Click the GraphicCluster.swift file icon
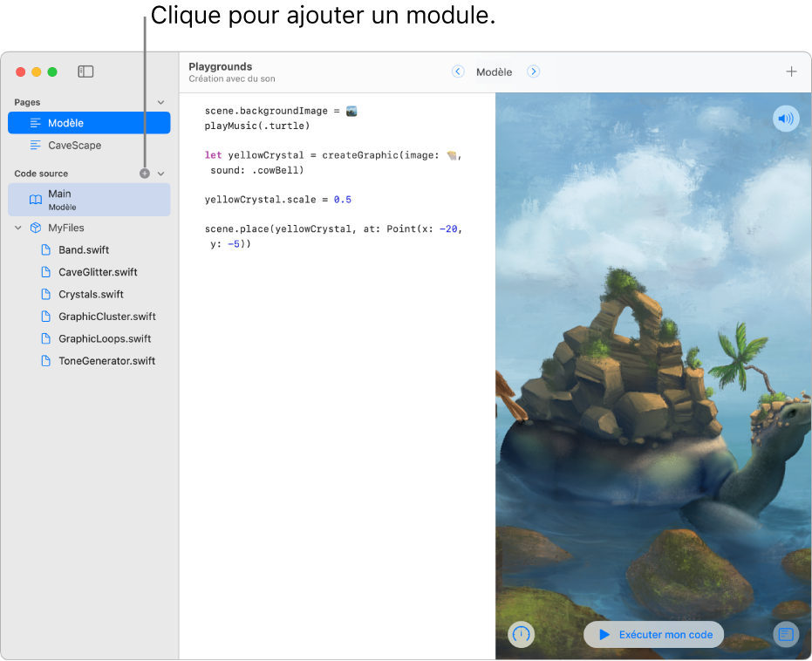The width and height of the screenshot is (812, 661). 45,317
